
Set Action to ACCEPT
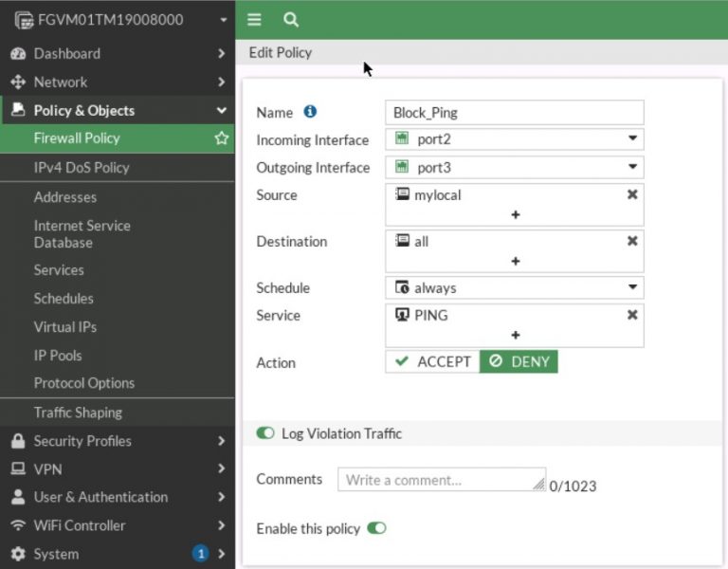click(x=432, y=361)
